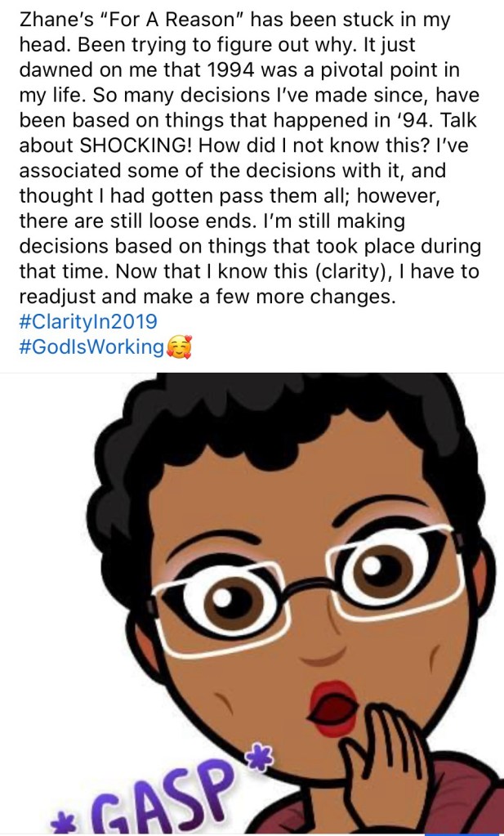This screenshot has height=836, width=504.
Task: Tap the avatar's red lips
Action: tap(333, 709)
